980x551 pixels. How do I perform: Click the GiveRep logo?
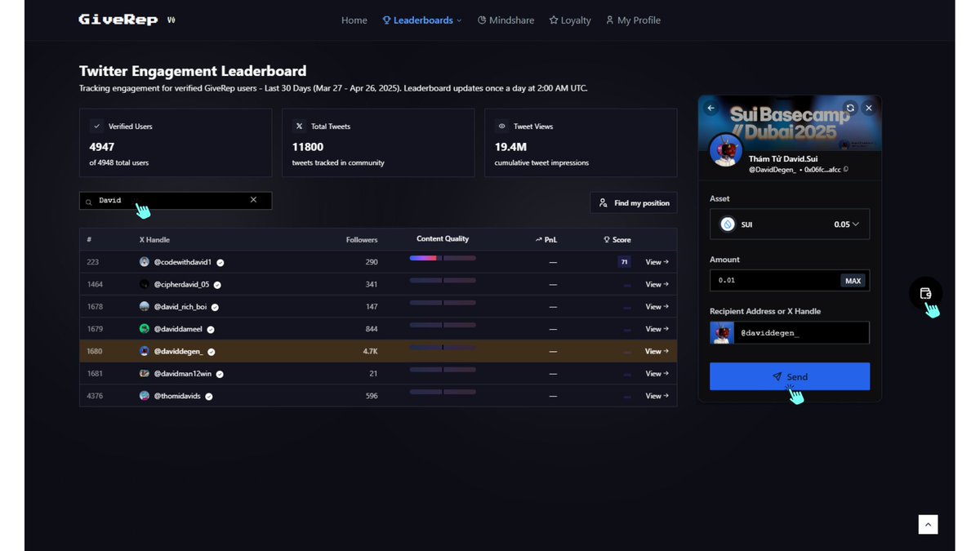[118, 20]
